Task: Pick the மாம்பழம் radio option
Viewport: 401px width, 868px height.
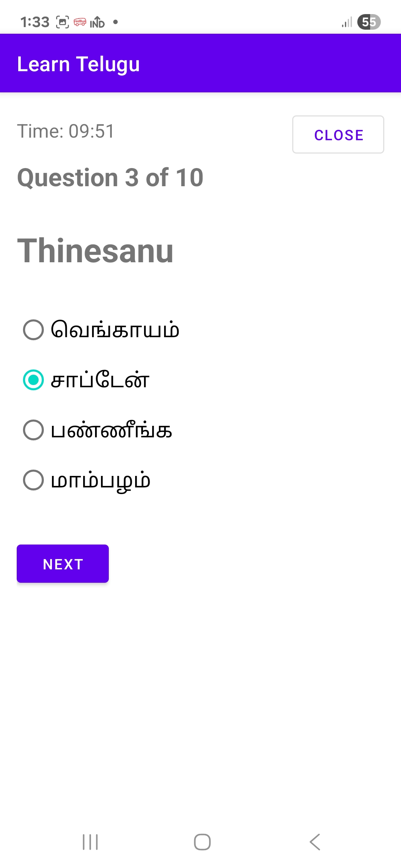Action: [x=33, y=480]
